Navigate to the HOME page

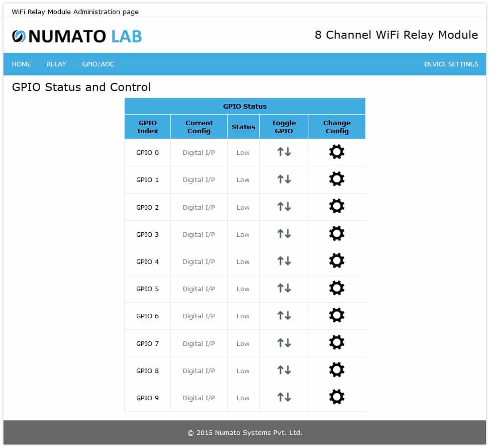pos(21,64)
